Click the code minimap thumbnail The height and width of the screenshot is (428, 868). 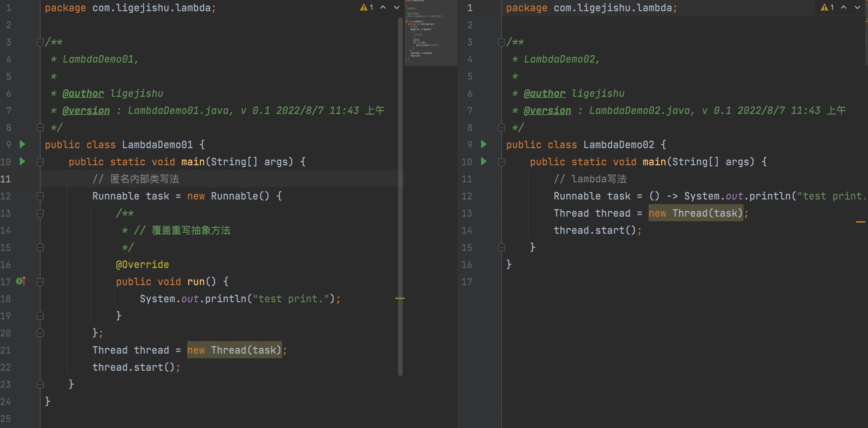(x=431, y=33)
